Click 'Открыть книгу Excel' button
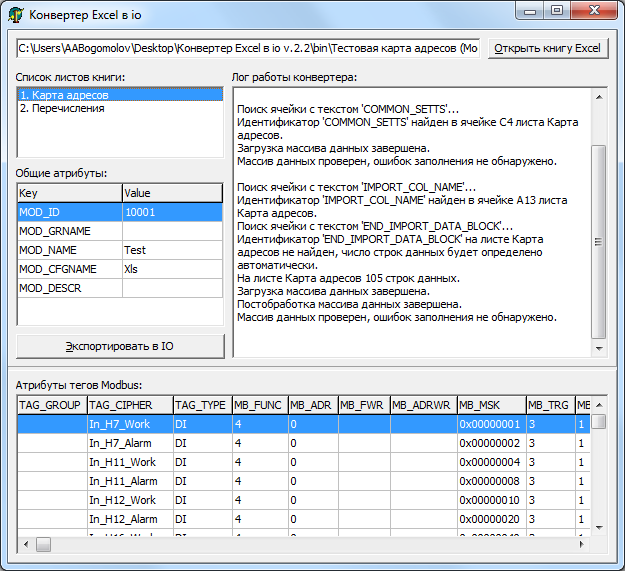 tap(548, 48)
